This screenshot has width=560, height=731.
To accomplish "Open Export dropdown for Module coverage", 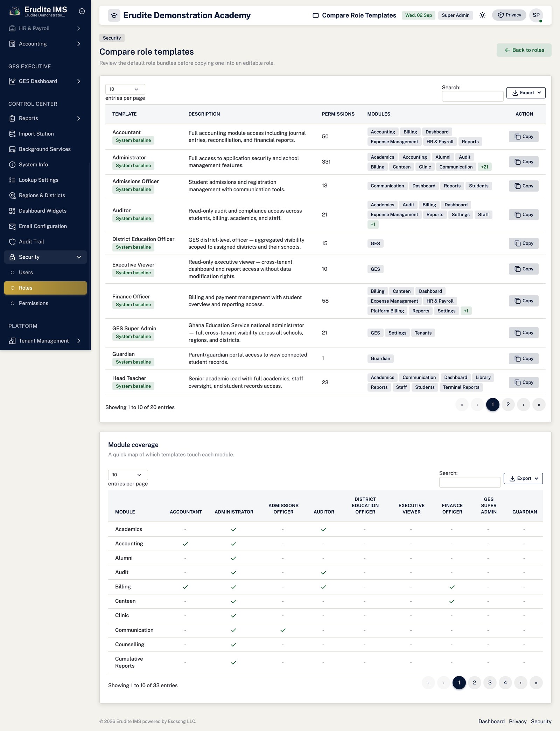I will tap(523, 478).
